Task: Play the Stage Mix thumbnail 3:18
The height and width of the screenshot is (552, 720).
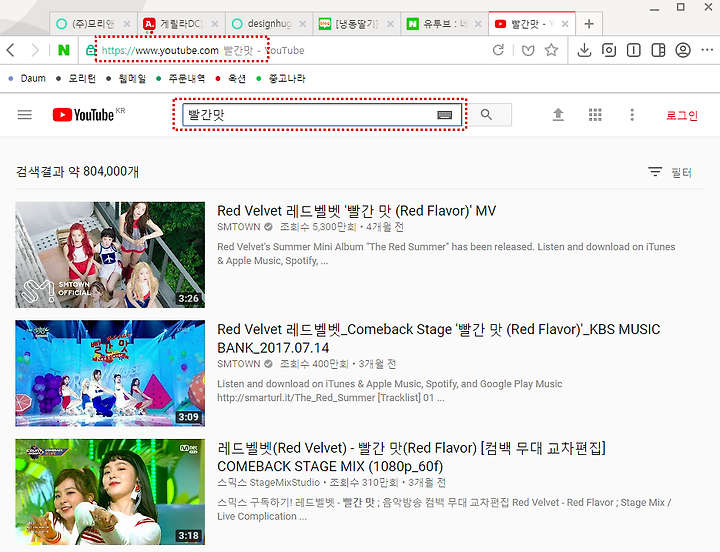Action: (110, 492)
